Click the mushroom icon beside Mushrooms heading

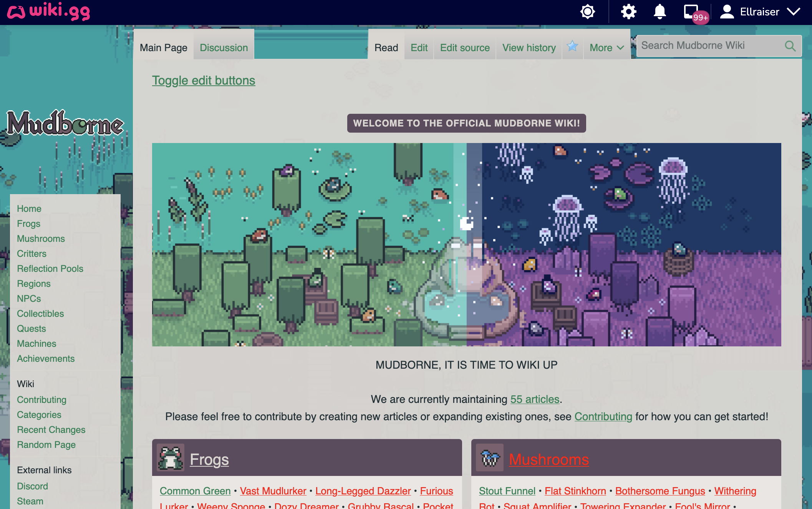[490, 457]
